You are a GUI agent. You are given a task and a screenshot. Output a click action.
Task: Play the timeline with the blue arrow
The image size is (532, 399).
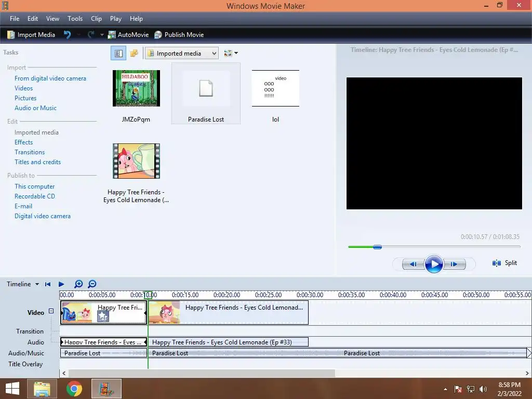point(61,284)
